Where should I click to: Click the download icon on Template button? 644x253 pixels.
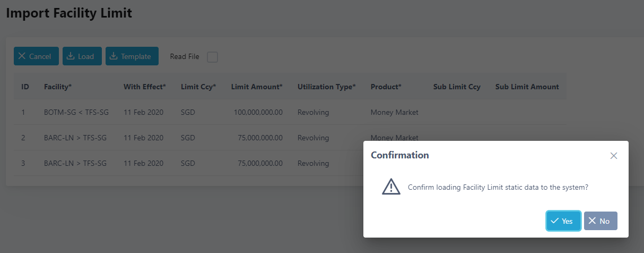click(114, 56)
